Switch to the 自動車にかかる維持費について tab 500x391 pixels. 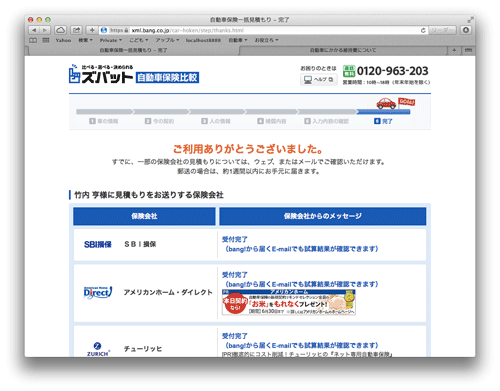[x=343, y=50]
